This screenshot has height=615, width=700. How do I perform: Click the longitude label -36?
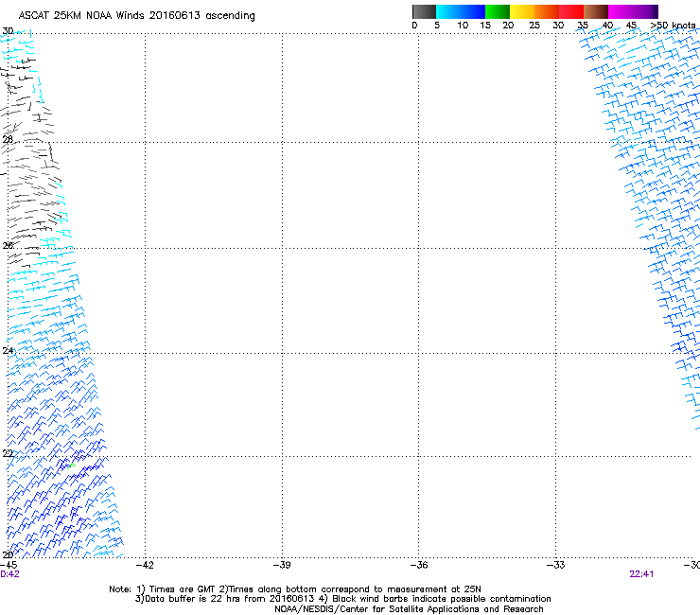tap(419, 565)
